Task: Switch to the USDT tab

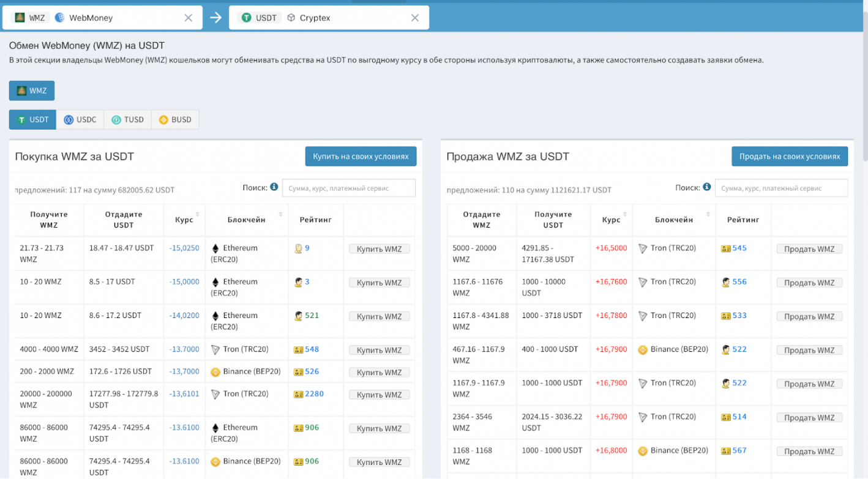Action: [x=33, y=120]
